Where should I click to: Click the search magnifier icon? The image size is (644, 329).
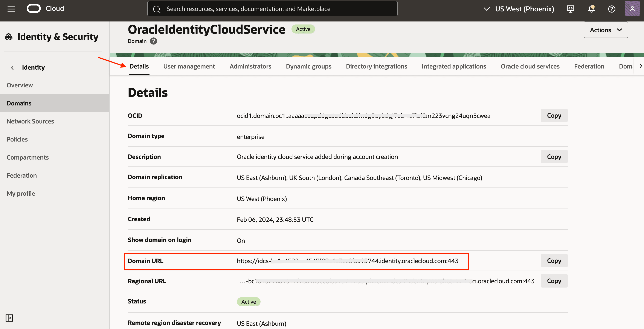tap(157, 9)
